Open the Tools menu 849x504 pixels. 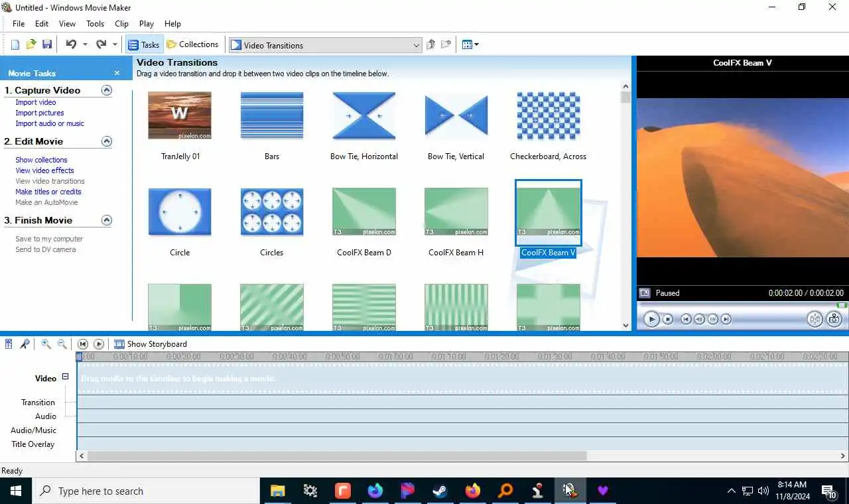coord(95,23)
